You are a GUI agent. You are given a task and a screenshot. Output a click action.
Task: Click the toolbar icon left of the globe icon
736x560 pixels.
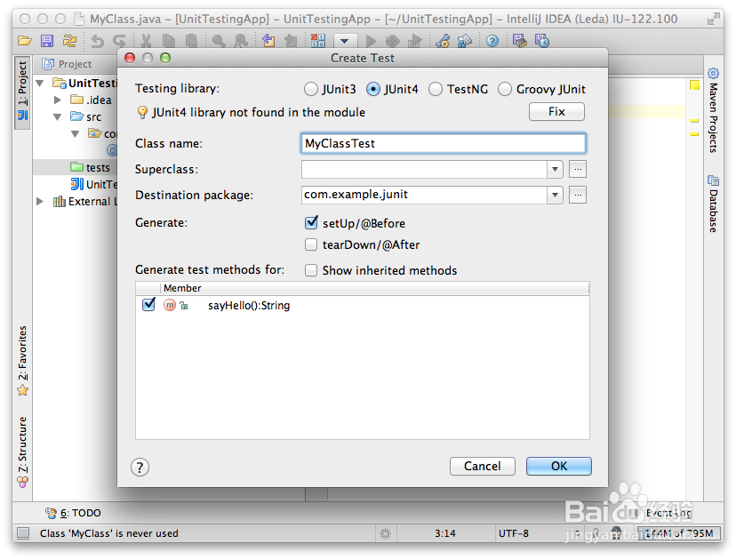520,41
